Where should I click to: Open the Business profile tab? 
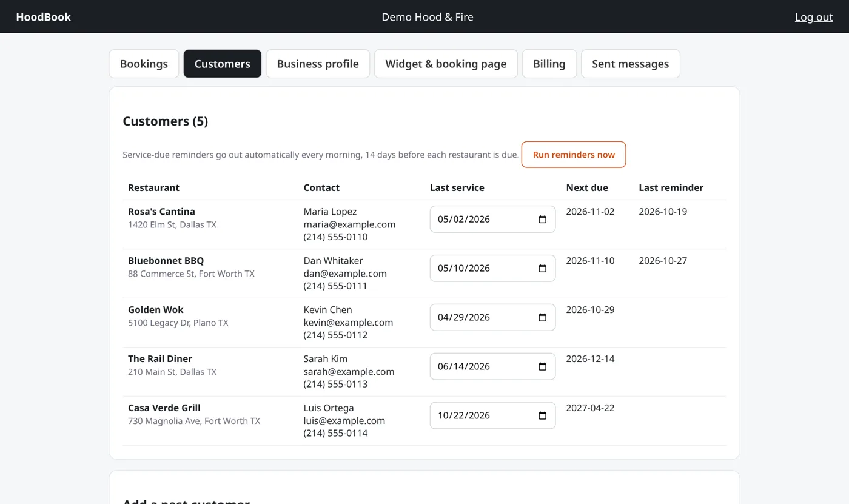pos(318,64)
